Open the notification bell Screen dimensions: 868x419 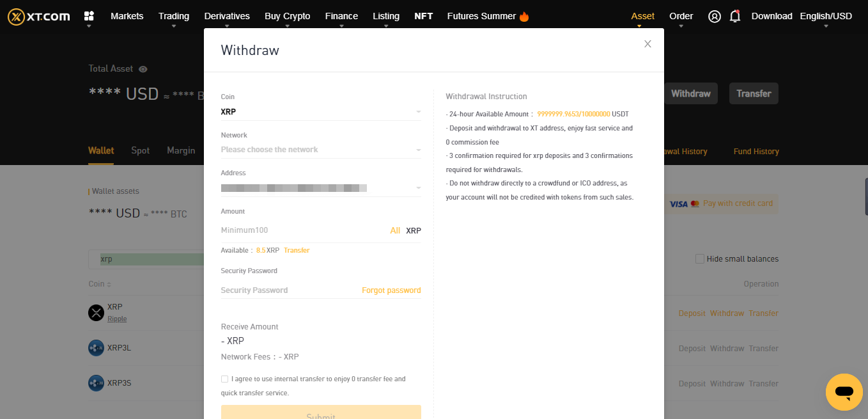[734, 17]
